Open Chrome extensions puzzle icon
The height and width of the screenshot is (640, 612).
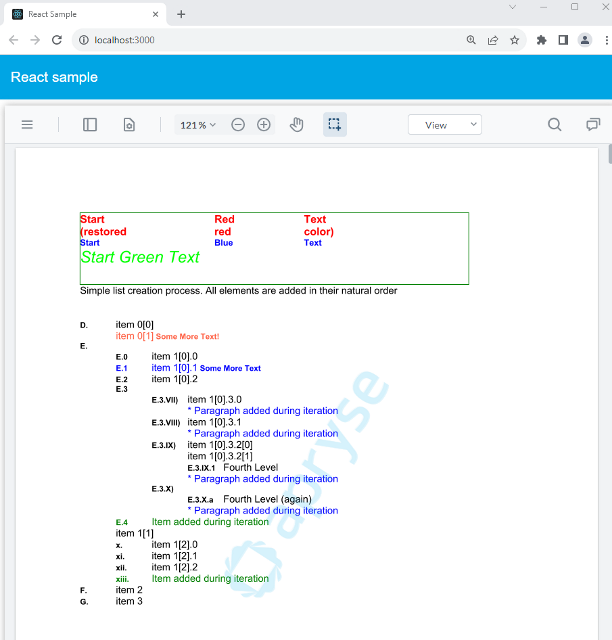(x=541, y=40)
